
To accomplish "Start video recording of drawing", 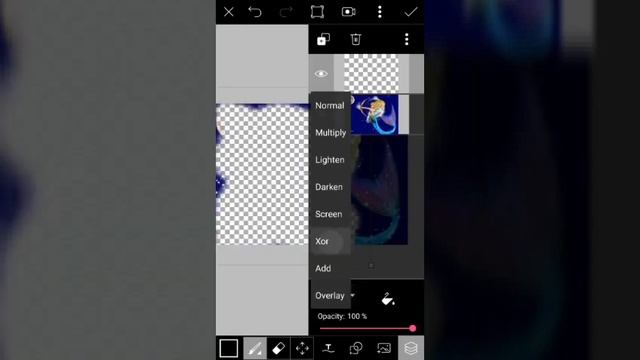I will pyautogui.click(x=349, y=12).
